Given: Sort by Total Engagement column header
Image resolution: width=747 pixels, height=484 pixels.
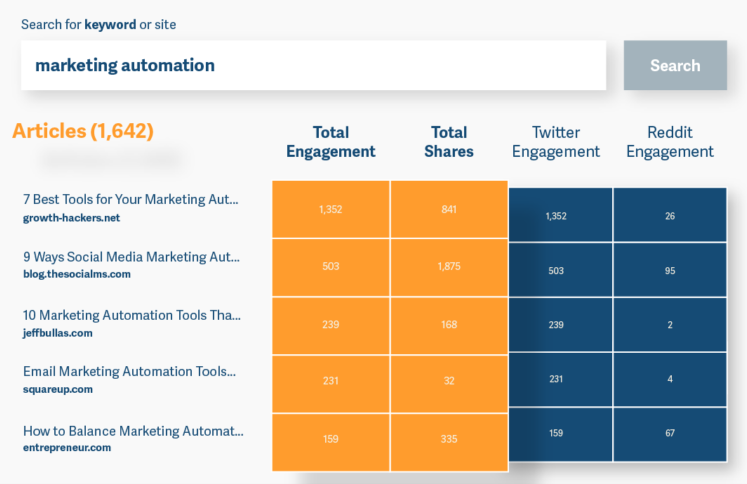Looking at the screenshot, I should click(x=331, y=142).
